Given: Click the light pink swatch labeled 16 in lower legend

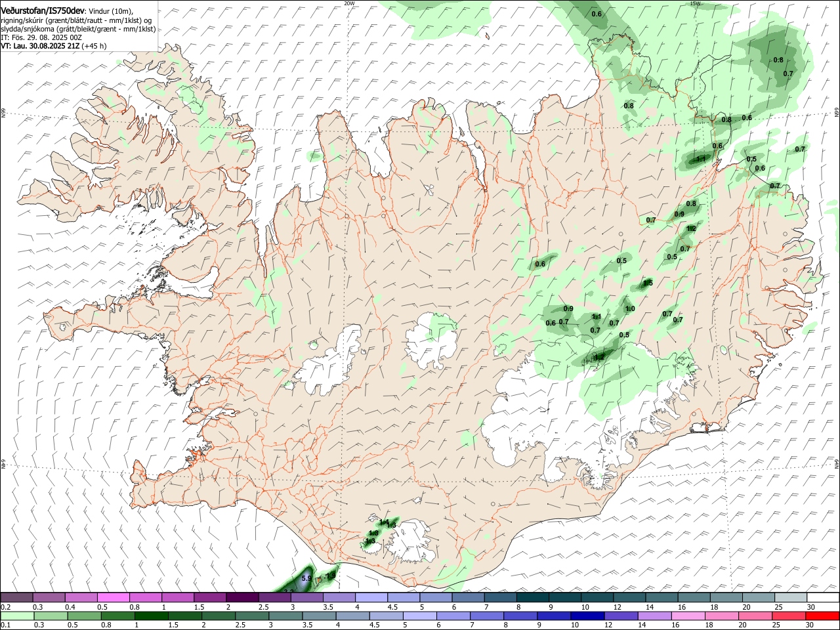Looking at the screenshot, I should (x=688, y=616).
